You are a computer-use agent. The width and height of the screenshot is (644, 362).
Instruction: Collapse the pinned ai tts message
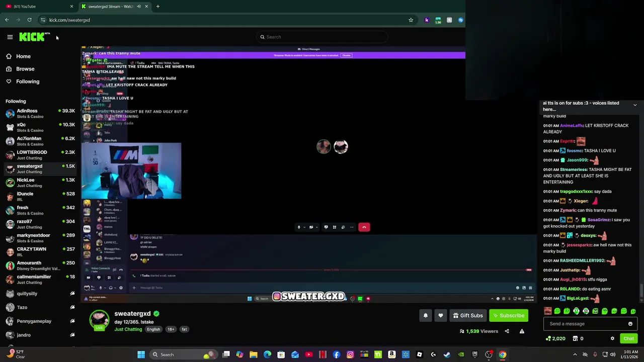coord(635,105)
